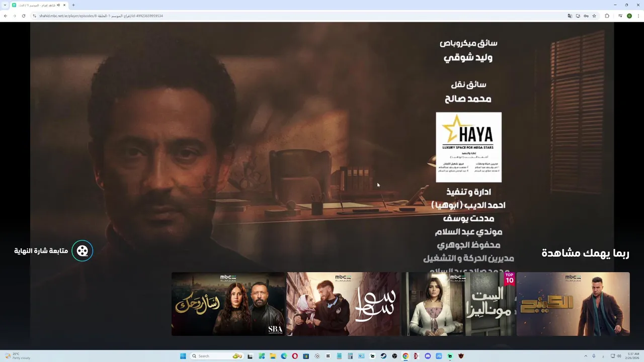
Task: Switch to Google Chrome in the taskbar
Action: (406, 356)
